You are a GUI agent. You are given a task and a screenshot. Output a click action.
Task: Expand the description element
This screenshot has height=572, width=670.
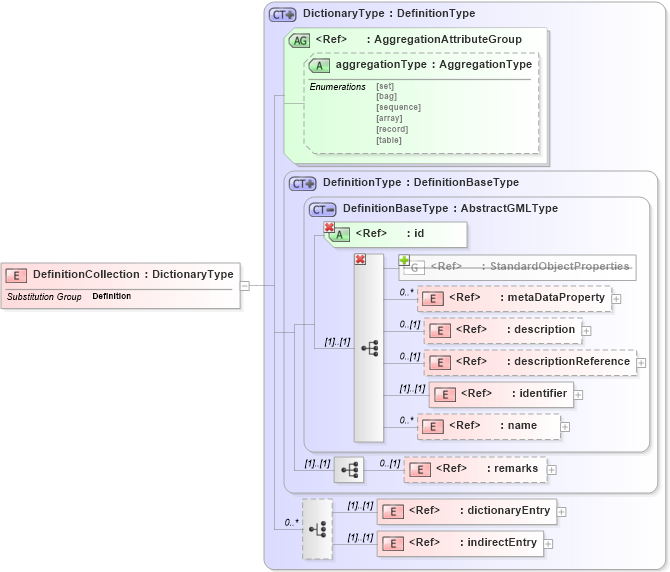point(587,331)
